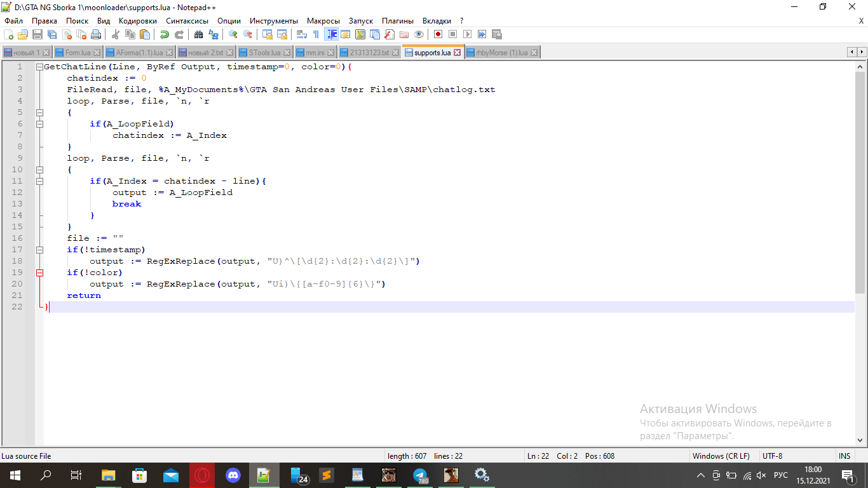This screenshot has height=488, width=868.
Task: Collapse the fold marker on line 11
Action: pos(39,181)
